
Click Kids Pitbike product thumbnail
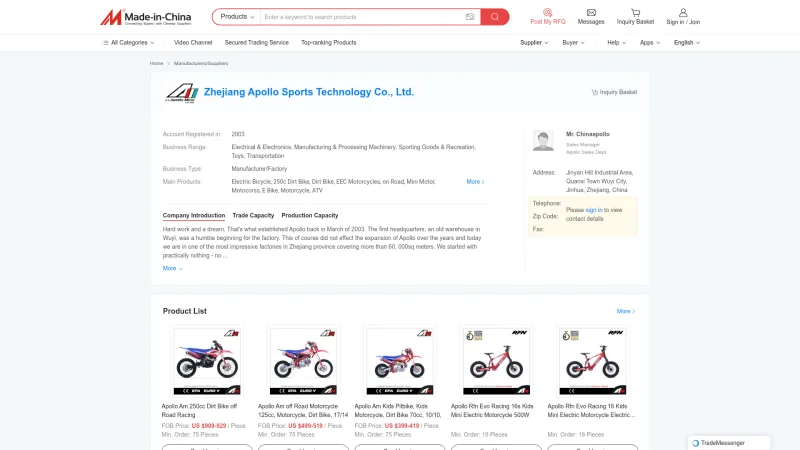click(399, 361)
